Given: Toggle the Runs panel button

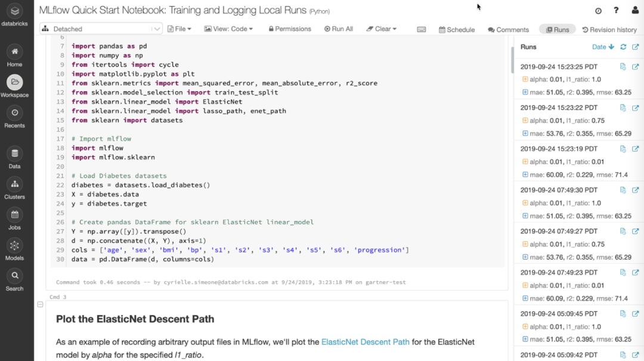Looking at the screenshot, I should [x=557, y=29].
